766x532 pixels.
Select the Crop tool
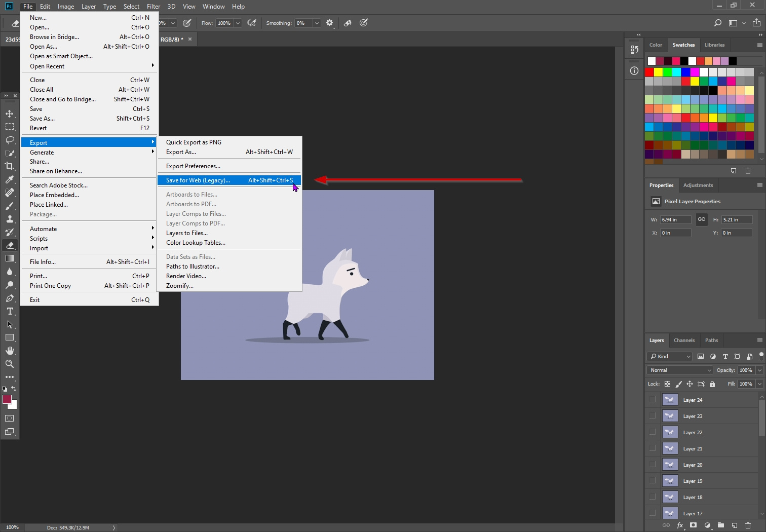[x=10, y=166]
